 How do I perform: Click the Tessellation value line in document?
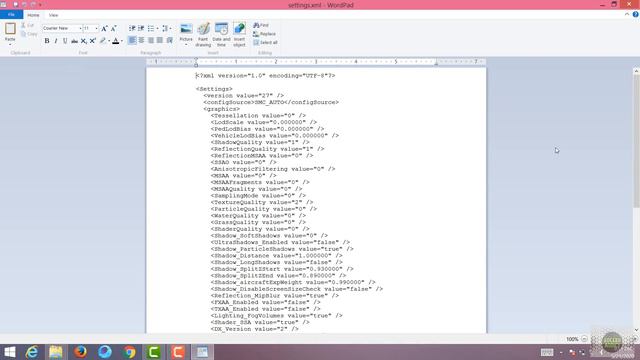pyautogui.click(x=258, y=116)
